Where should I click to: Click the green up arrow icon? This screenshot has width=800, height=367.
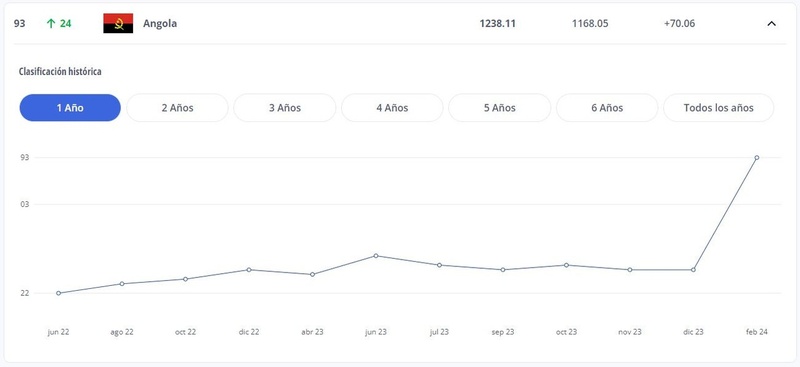[x=51, y=23]
